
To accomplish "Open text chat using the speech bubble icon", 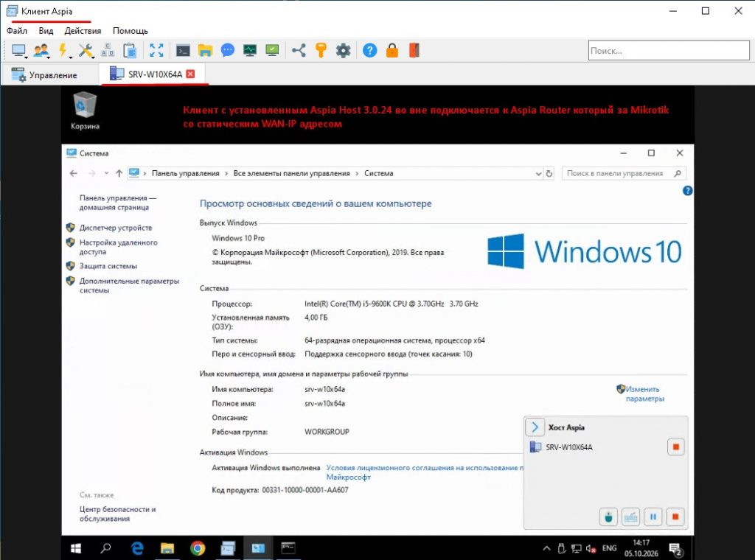I will [228, 50].
